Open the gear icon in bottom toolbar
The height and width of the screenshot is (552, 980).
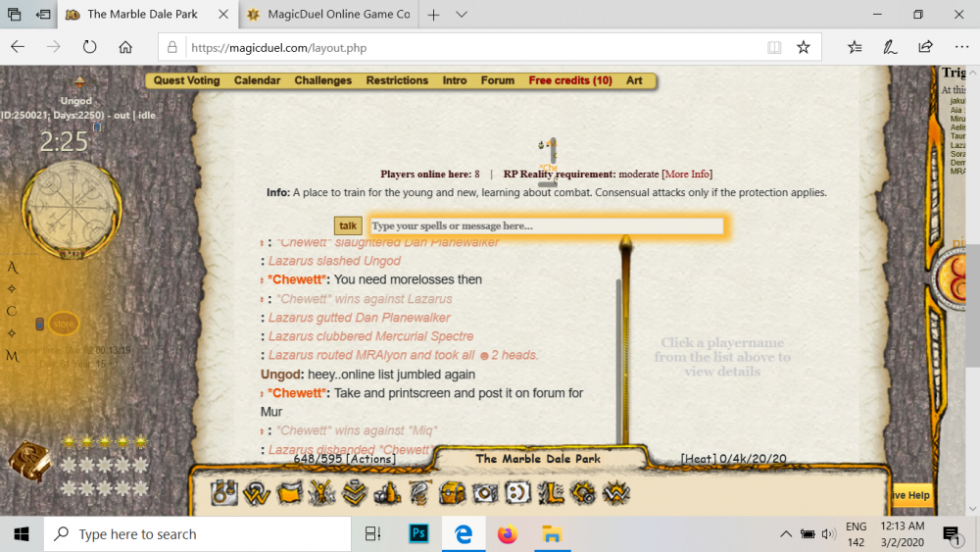(x=583, y=493)
